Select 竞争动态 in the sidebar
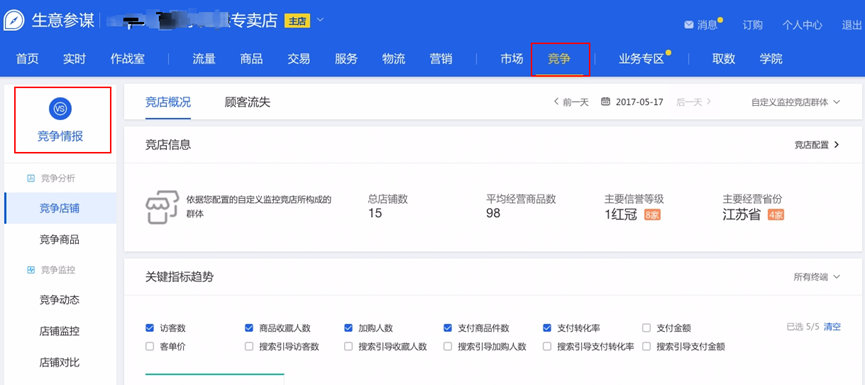The image size is (865, 385). pyautogui.click(x=59, y=300)
